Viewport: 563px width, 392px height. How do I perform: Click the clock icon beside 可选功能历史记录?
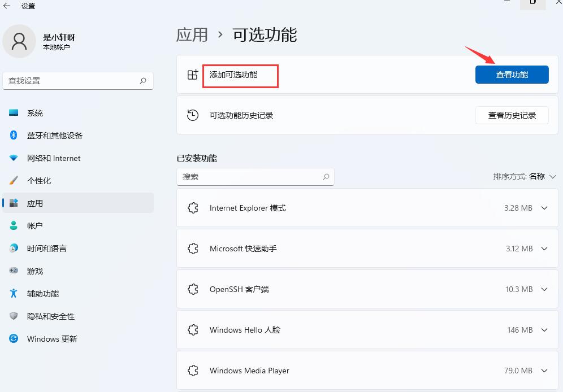pos(193,115)
